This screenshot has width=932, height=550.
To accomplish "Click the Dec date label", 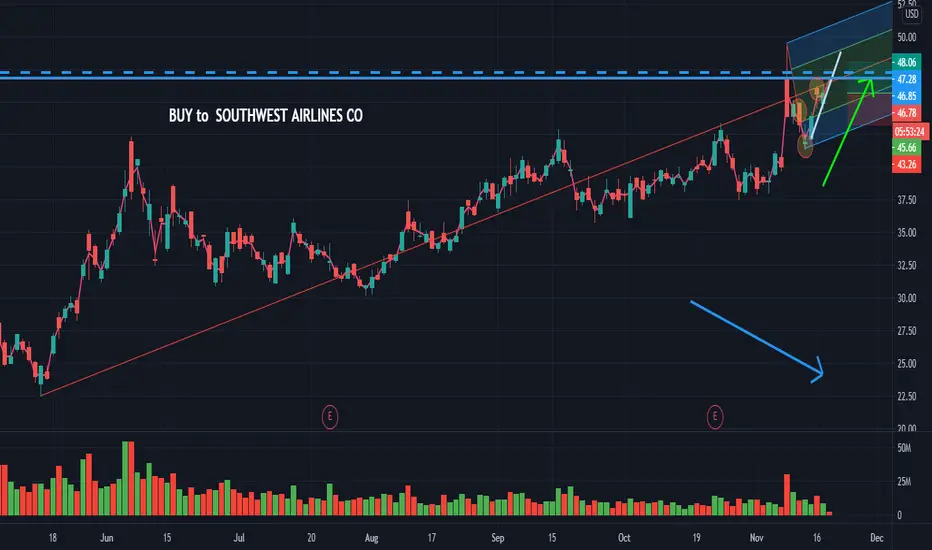I will (877, 538).
